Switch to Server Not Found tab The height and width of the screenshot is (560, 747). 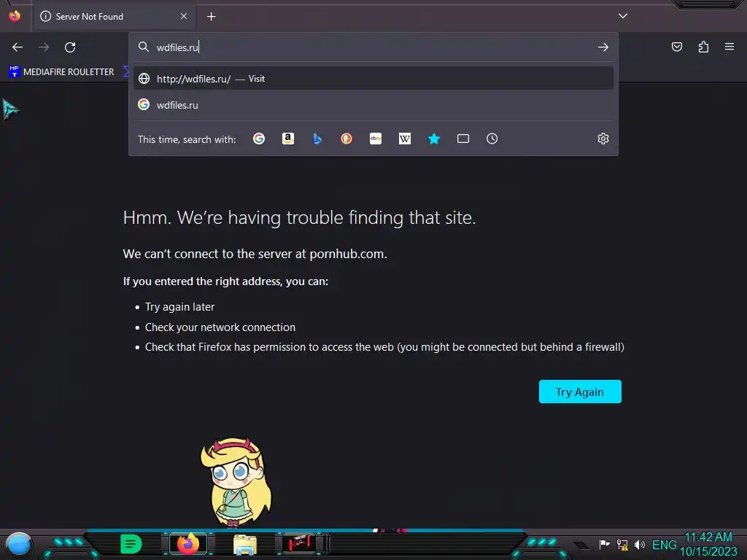coord(115,17)
